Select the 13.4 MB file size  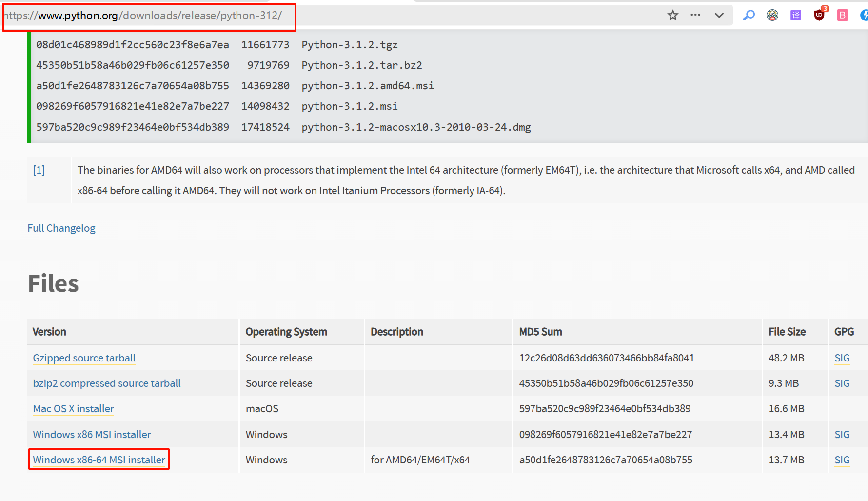point(787,435)
